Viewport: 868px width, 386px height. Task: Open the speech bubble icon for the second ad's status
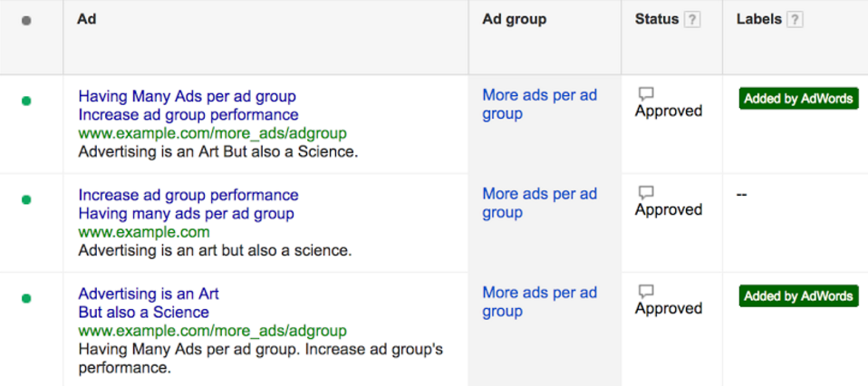pos(646,192)
